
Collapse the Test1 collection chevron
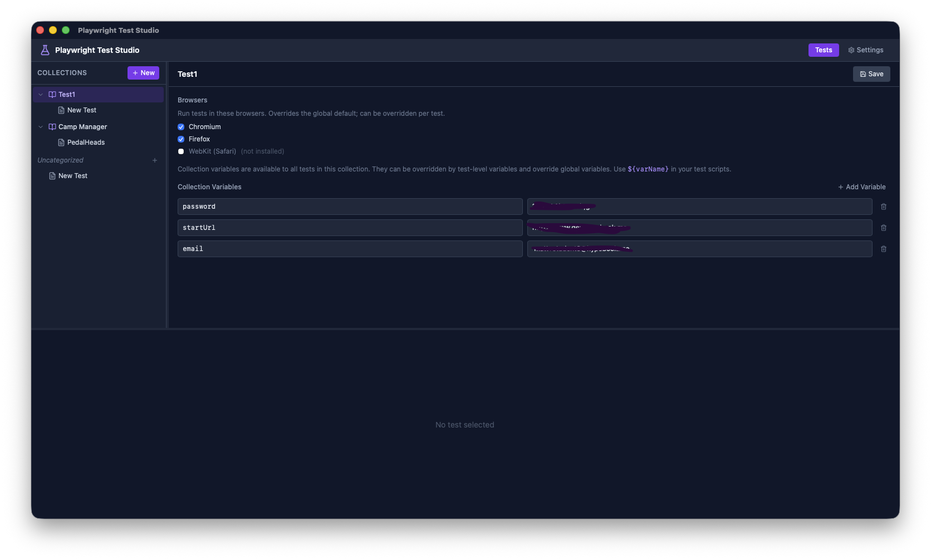click(x=41, y=95)
